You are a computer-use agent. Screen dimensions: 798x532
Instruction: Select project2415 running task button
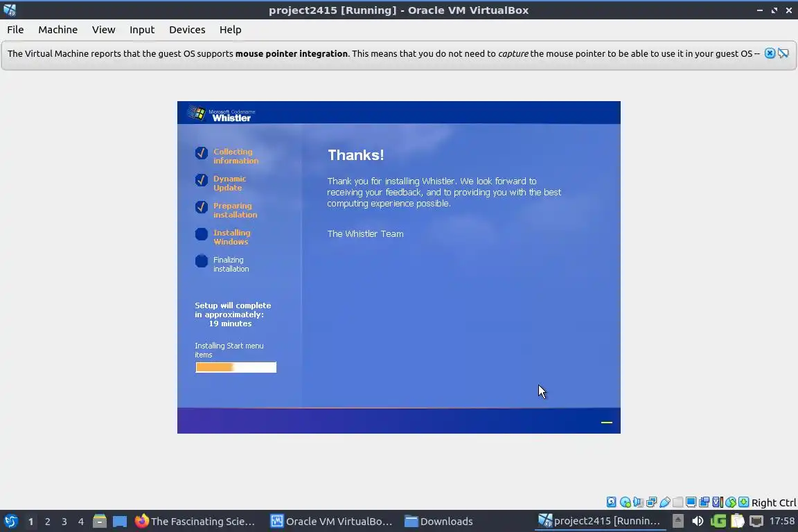click(599, 522)
